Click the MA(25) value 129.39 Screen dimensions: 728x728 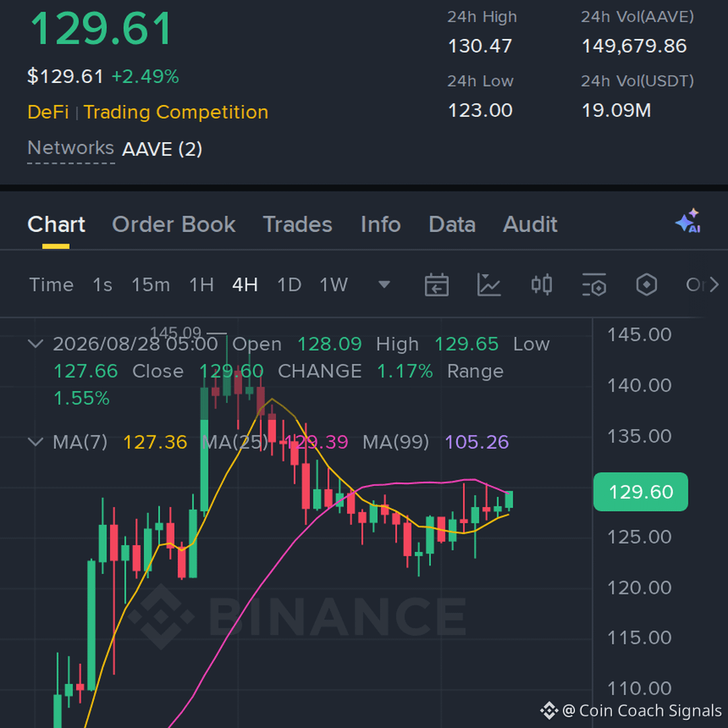[316, 442]
